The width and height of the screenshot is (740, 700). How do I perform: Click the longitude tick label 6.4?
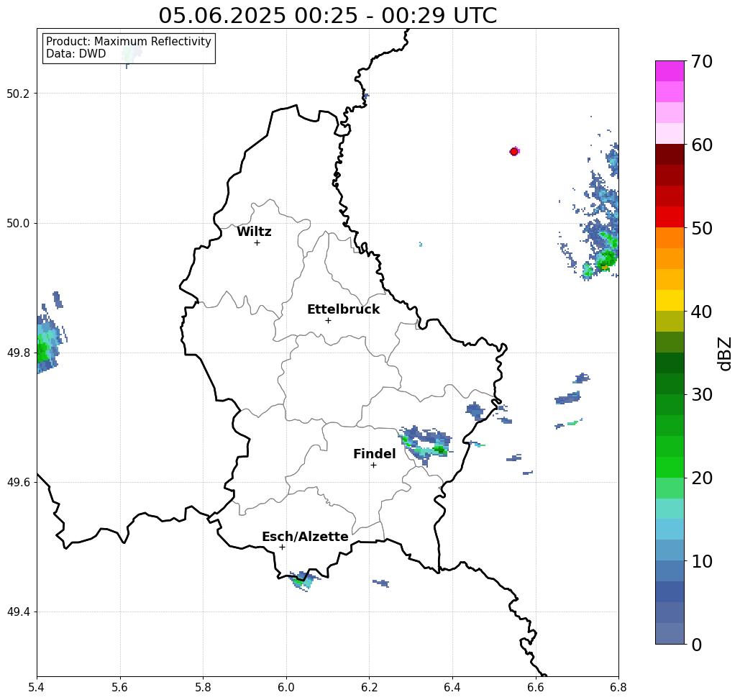(x=452, y=687)
